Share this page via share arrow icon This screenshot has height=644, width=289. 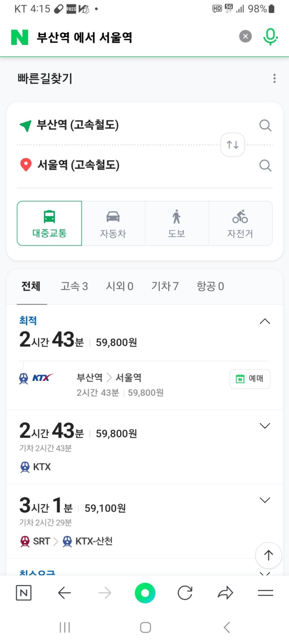tap(225, 593)
